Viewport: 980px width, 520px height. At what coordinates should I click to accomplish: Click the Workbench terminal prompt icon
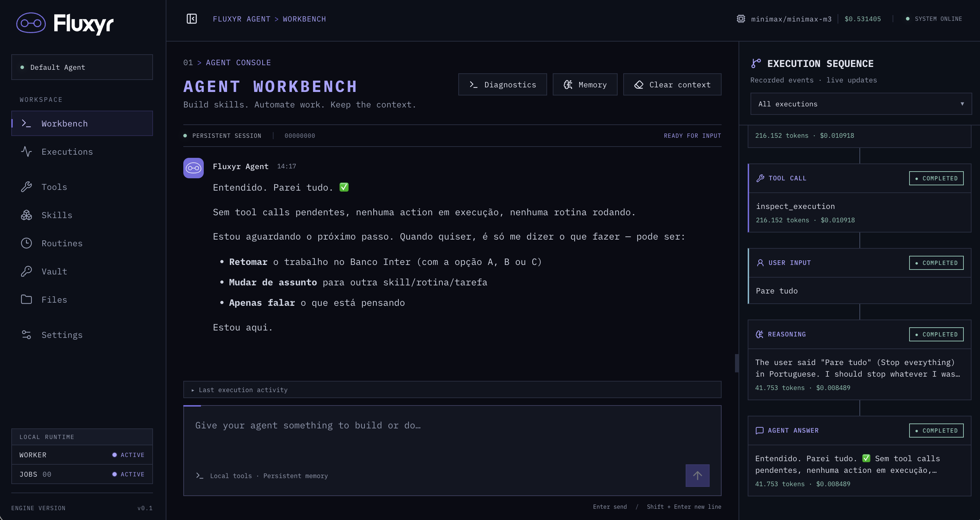coord(26,123)
